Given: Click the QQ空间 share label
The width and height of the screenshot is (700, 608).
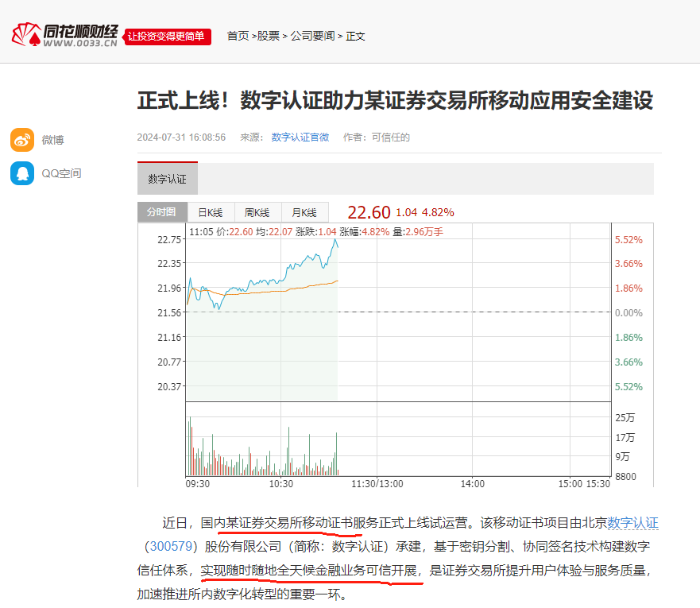Looking at the screenshot, I should tap(62, 173).
